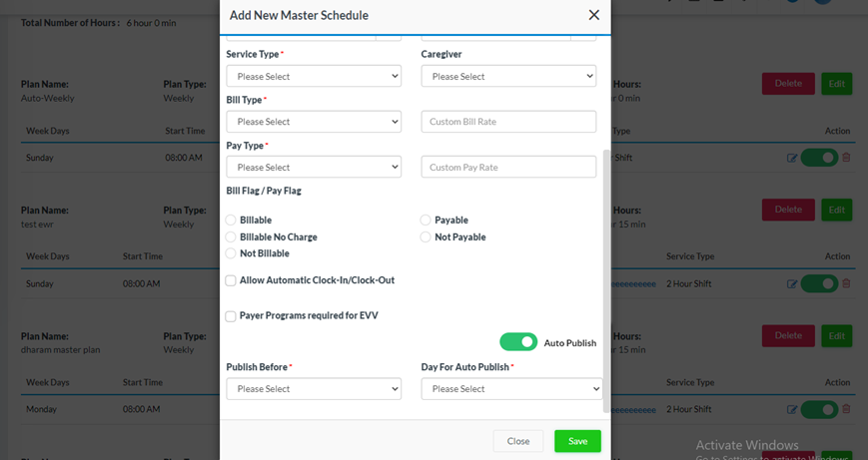The width and height of the screenshot is (868, 460).
Task: Click edit pencil icon in test ewr row
Action: (792, 283)
